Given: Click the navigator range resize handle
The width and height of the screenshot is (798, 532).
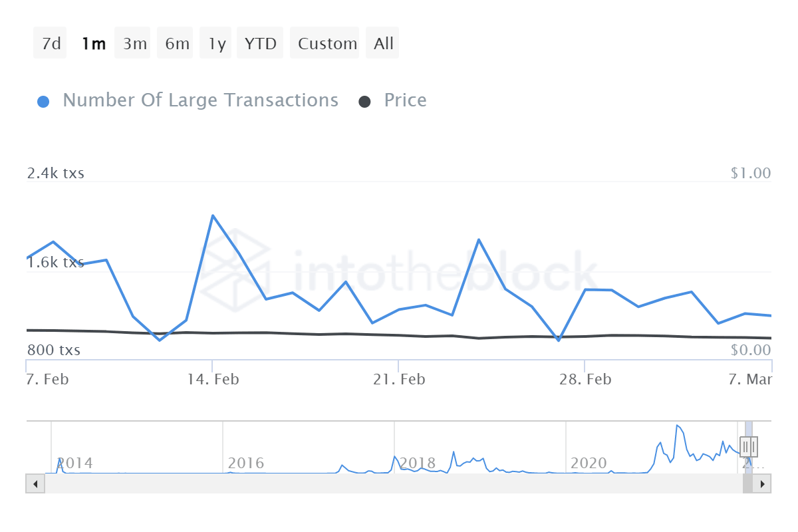Looking at the screenshot, I should tap(748, 447).
